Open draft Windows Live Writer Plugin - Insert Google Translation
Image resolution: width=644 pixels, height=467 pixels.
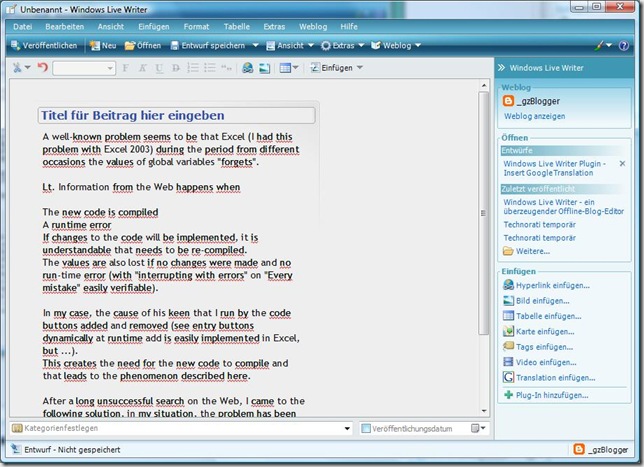(554, 168)
